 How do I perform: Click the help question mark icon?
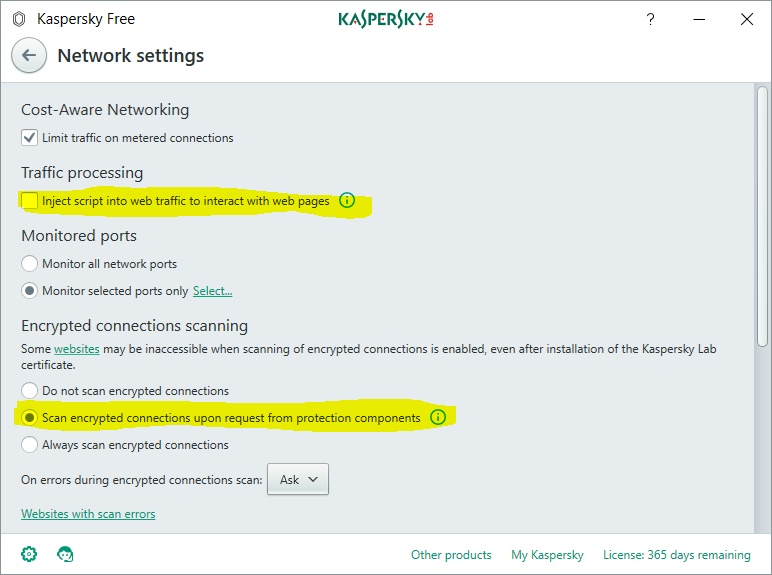point(650,19)
